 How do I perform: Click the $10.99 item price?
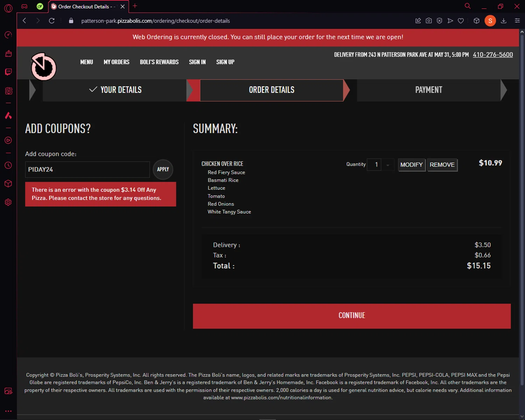(490, 163)
